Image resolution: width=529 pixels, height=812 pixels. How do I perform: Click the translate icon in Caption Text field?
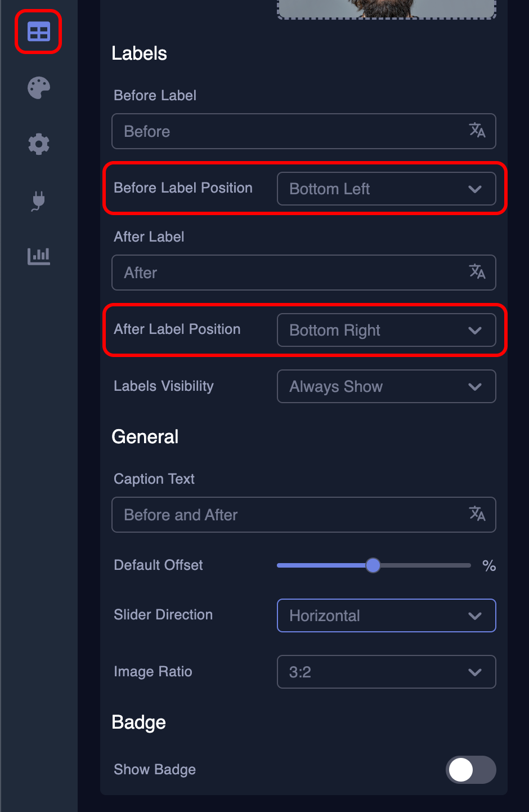point(478,514)
